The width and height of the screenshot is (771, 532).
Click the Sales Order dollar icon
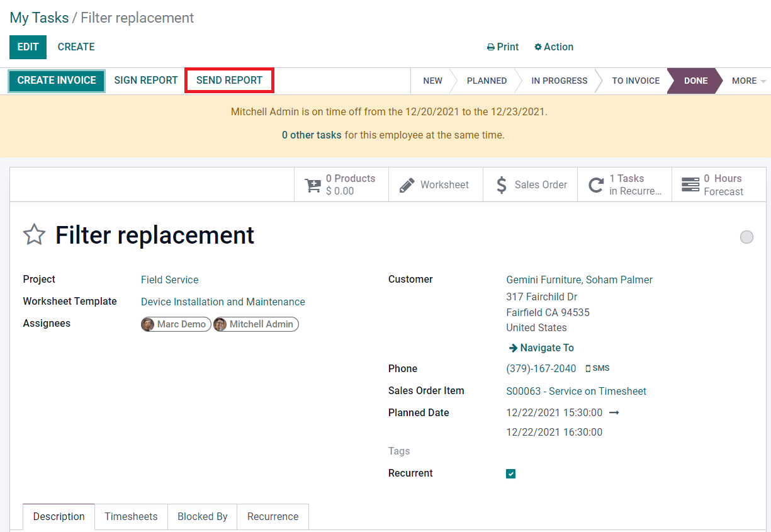[502, 185]
